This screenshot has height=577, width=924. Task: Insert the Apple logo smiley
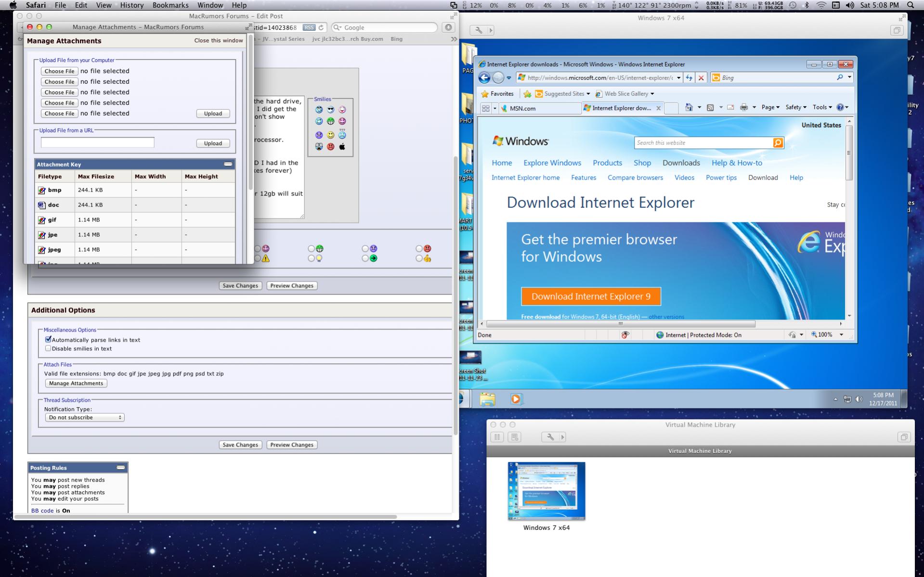tap(342, 147)
